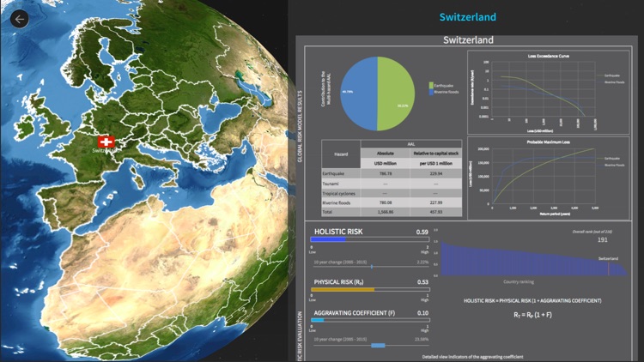Select the Total row label
This screenshot has height=362, width=644.
328,212
